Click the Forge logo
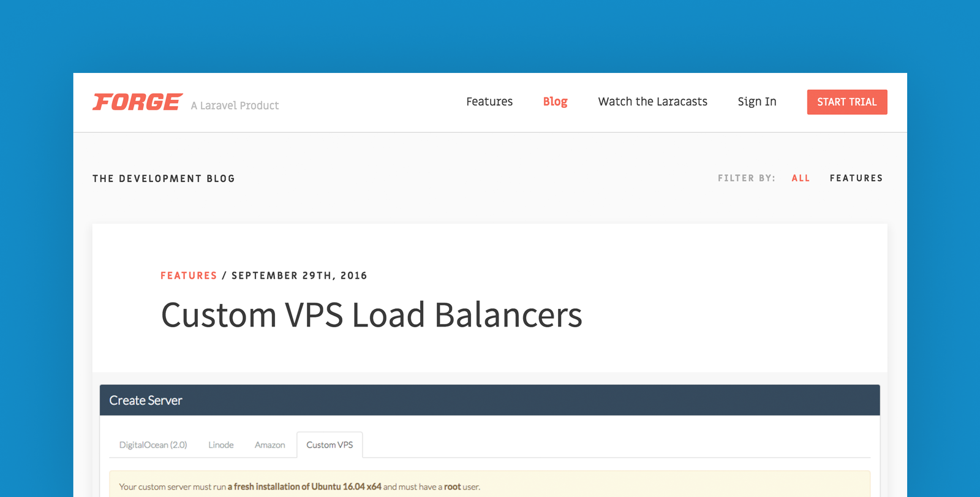980x497 pixels. pos(138,102)
